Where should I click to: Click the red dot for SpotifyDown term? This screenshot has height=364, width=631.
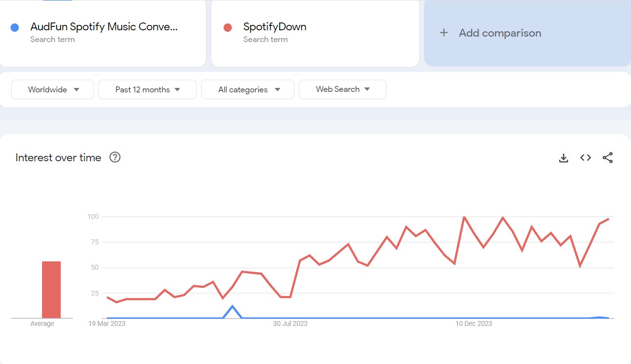coord(227,27)
